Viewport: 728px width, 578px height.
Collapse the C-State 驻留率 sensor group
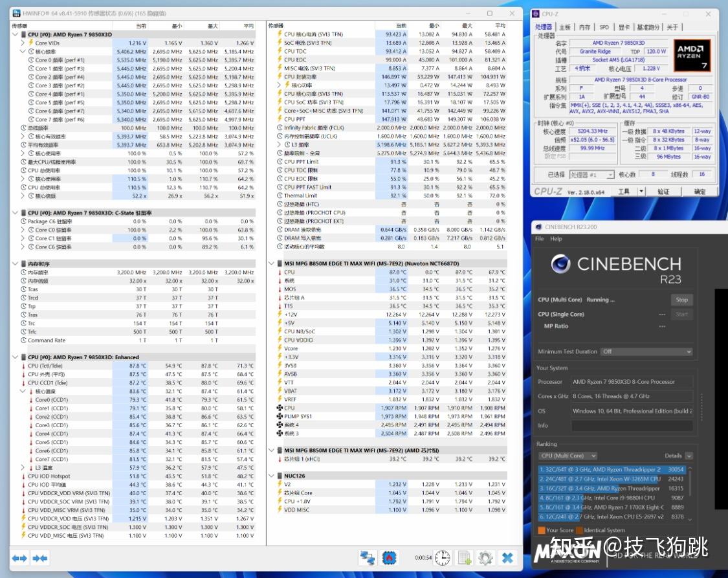click(15, 213)
